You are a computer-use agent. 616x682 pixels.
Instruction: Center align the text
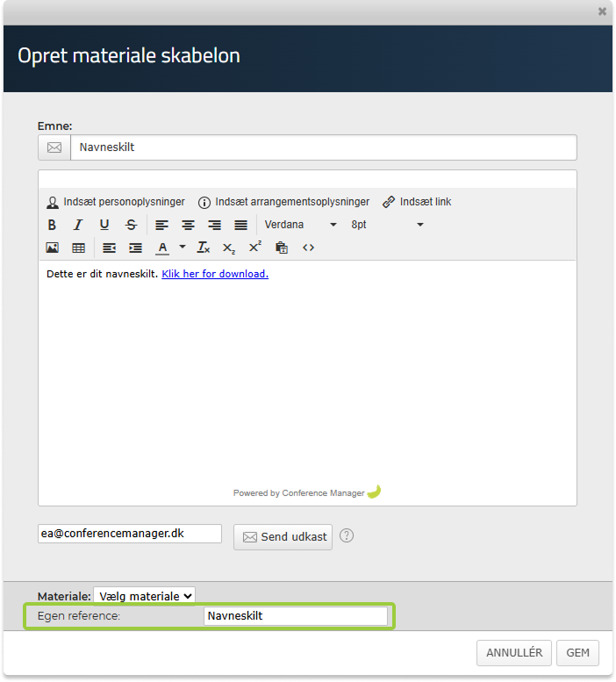pyautogui.click(x=188, y=225)
